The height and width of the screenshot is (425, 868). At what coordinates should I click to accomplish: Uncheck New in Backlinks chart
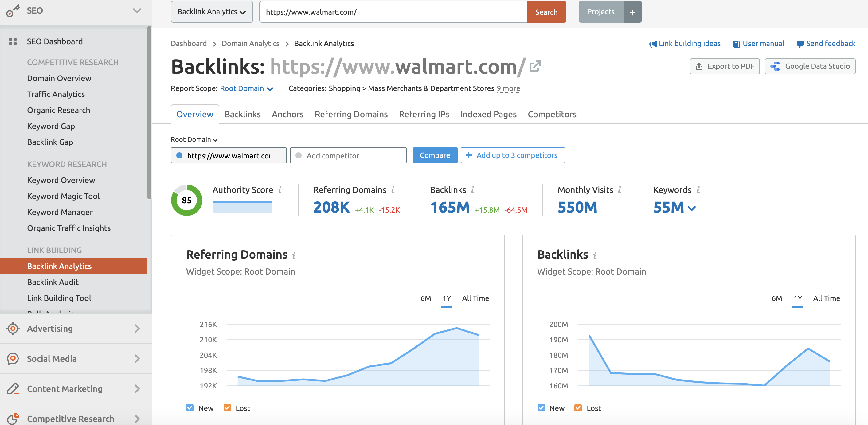[541, 408]
